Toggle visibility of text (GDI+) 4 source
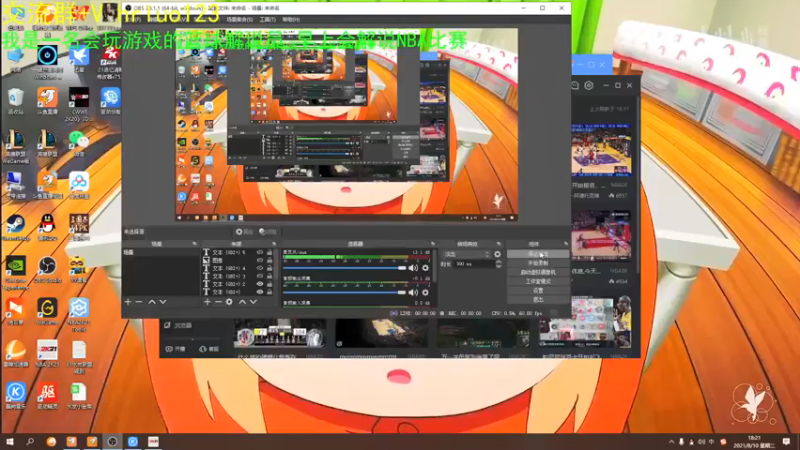 click(x=260, y=268)
